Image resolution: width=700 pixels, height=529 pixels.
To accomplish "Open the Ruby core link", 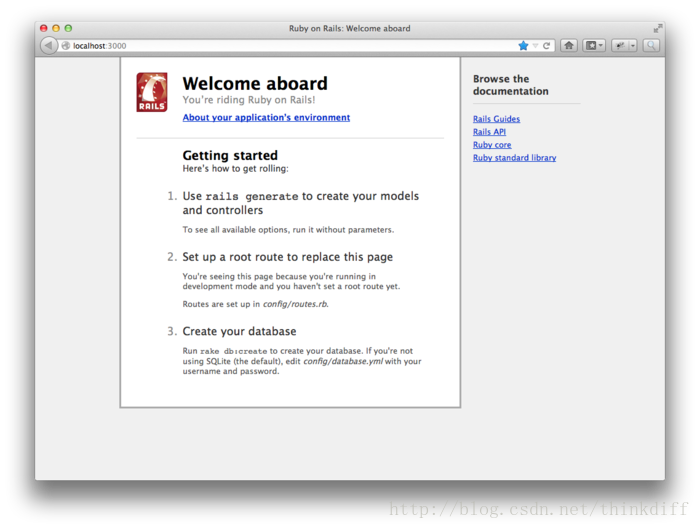I will click(x=492, y=145).
